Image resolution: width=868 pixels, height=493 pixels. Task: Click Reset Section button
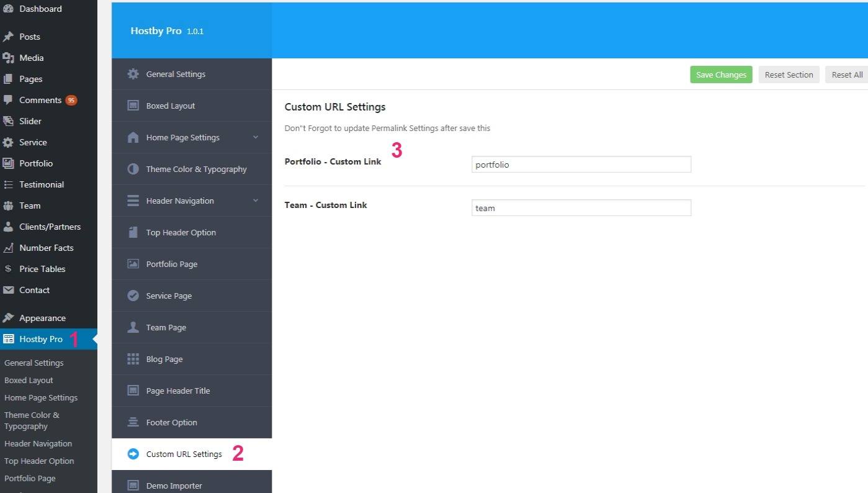coord(789,75)
